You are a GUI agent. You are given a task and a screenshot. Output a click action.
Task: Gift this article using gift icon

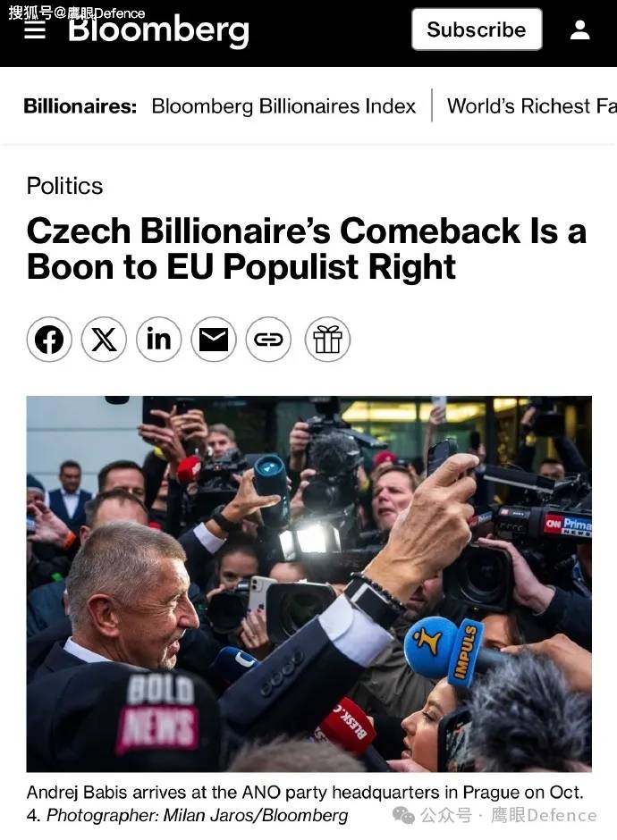tap(327, 340)
